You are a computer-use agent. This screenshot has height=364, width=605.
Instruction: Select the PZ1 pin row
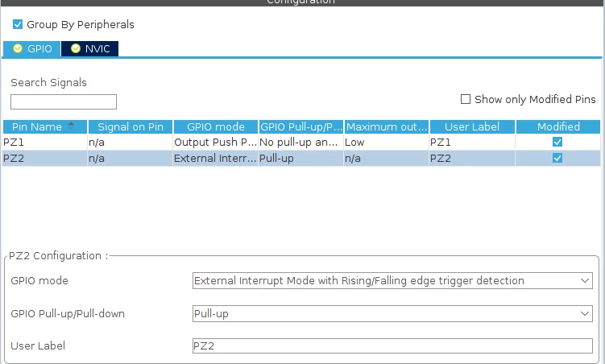[x=301, y=143]
